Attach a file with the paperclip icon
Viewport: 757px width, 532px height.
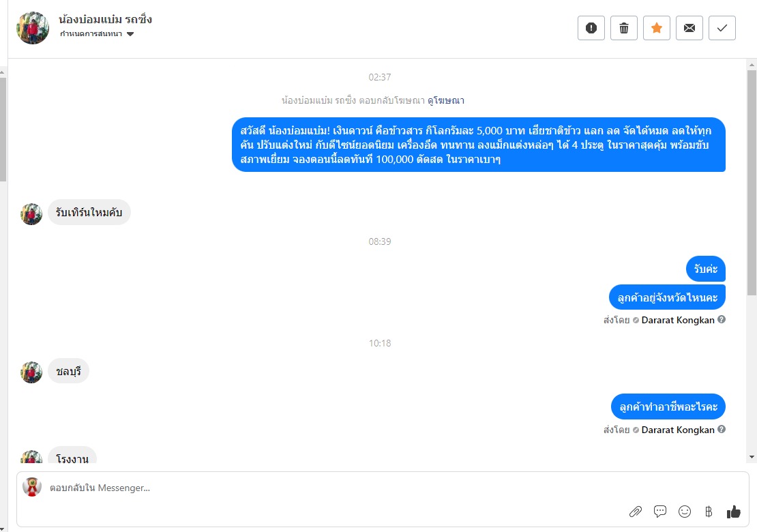635,512
